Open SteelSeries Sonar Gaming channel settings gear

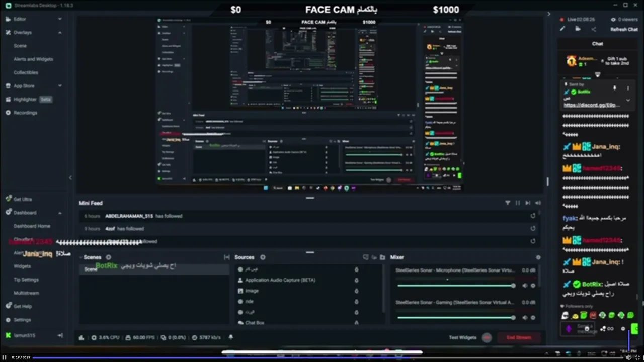pyautogui.click(x=533, y=318)
